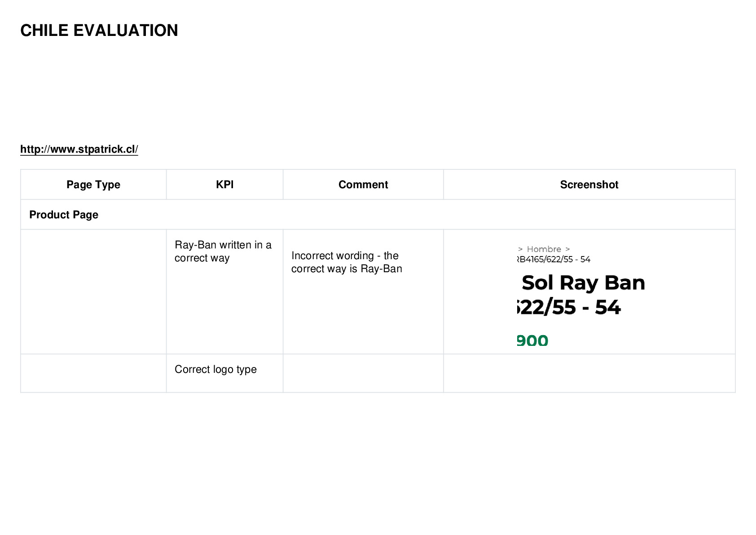The image size is (756, 535).
Task: Click the Sol Ray Ban product screenshot
Action: click(581, 296)
